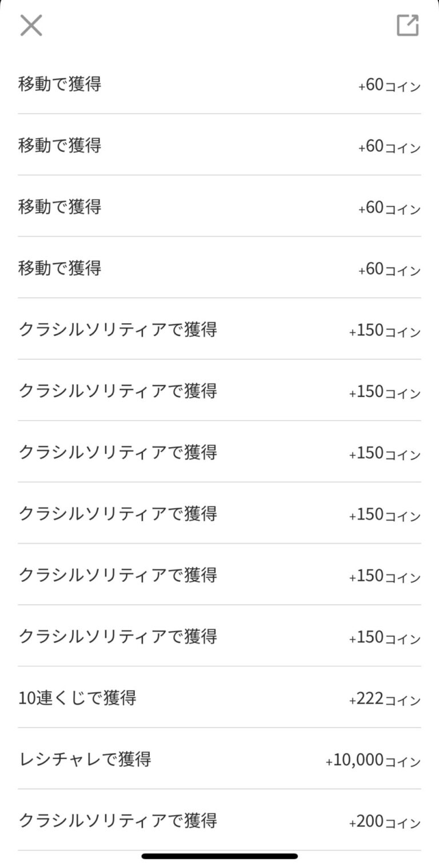Tap the レシチャレで獲得 entry
This screenshot has height=868, width=439.
85,759
